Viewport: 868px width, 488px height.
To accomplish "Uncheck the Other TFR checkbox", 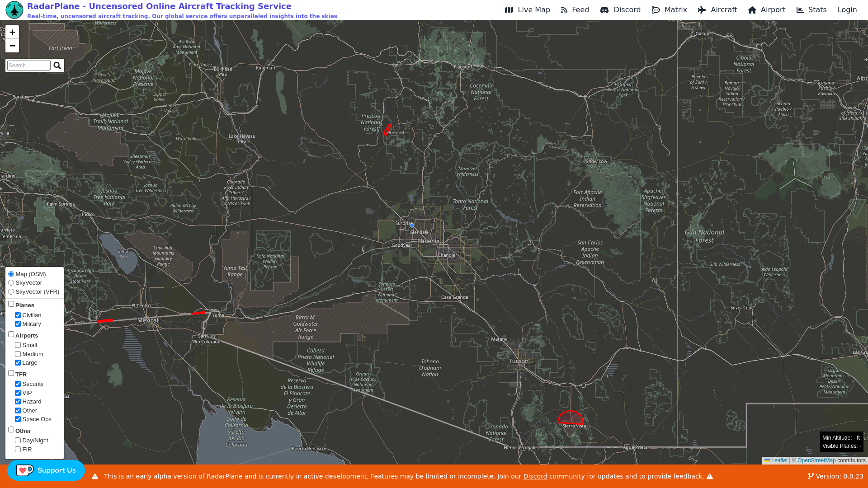I will point(18,411).
